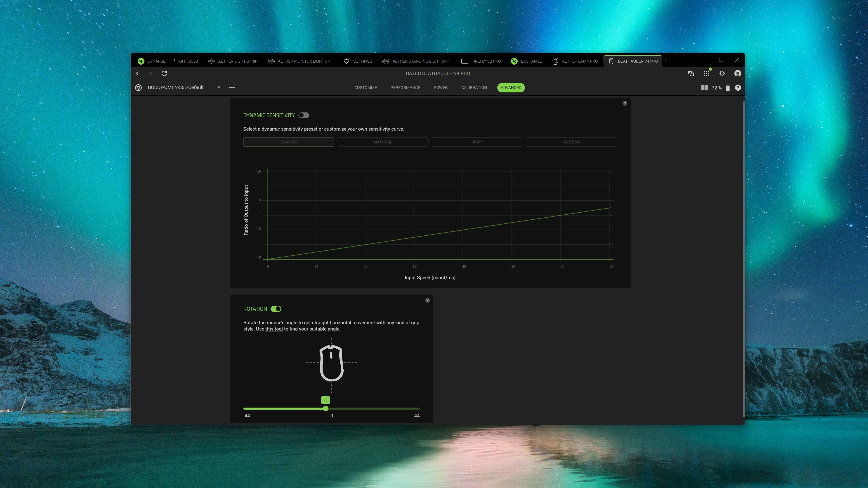This screenshot has width=868, height=488.
Task: Click the forward navigation arrow
Action: tap(151, 73)
